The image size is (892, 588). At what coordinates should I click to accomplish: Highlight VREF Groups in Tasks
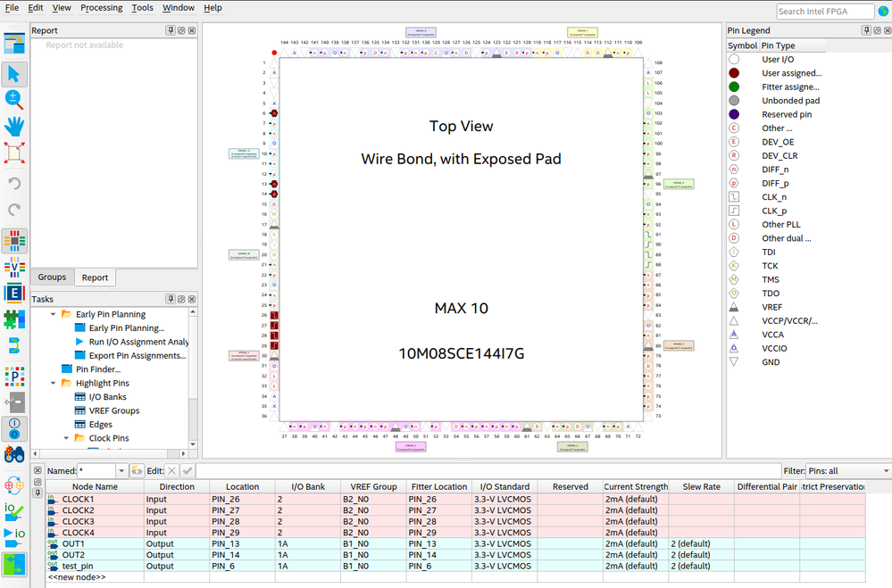pyautogui.click(x=113, y=410)
